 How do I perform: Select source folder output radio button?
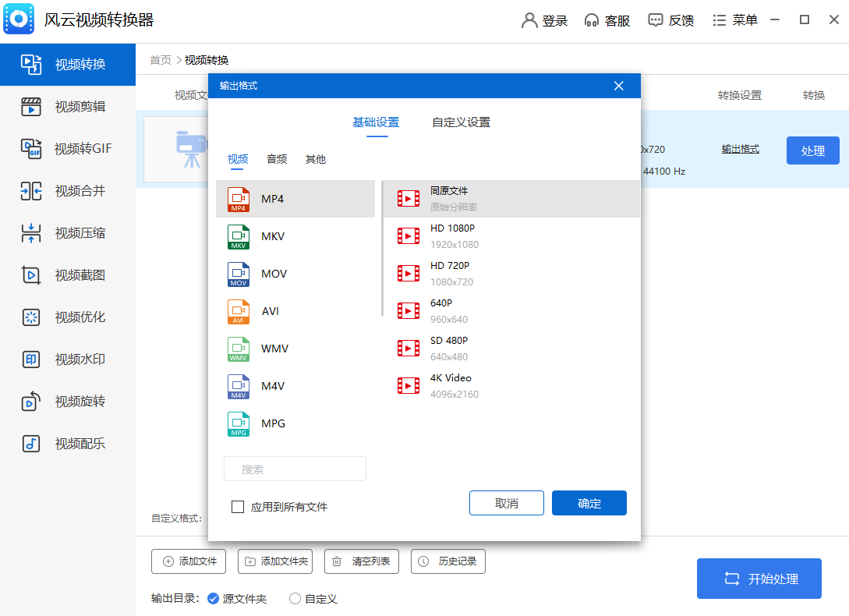[x=213, y=599]
